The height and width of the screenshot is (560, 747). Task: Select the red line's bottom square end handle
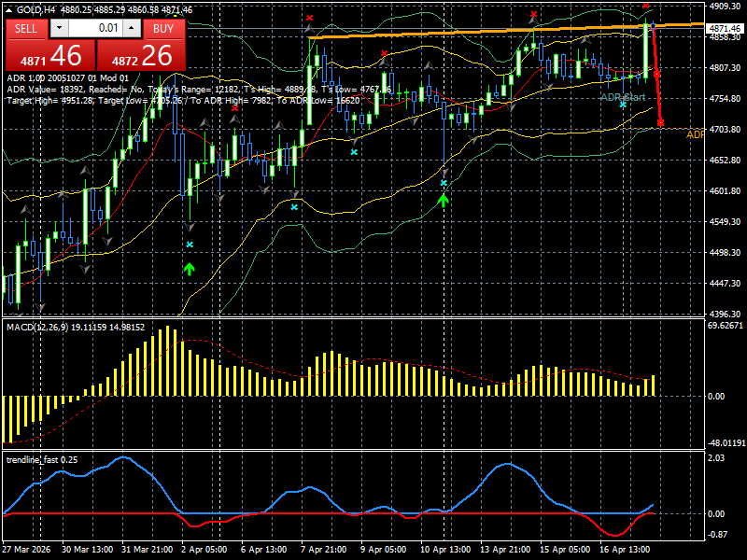point(661,123)
